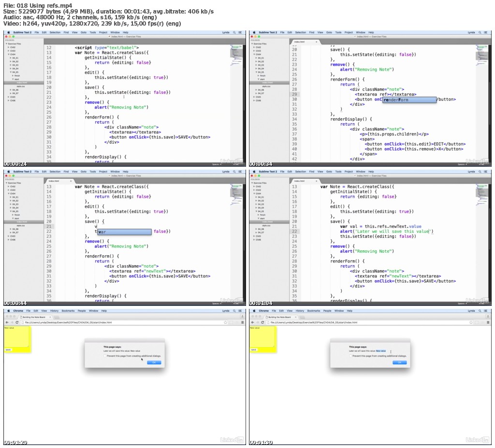Click Chrome's reload icon in the 00:01:20 frame

coord(17,322)
